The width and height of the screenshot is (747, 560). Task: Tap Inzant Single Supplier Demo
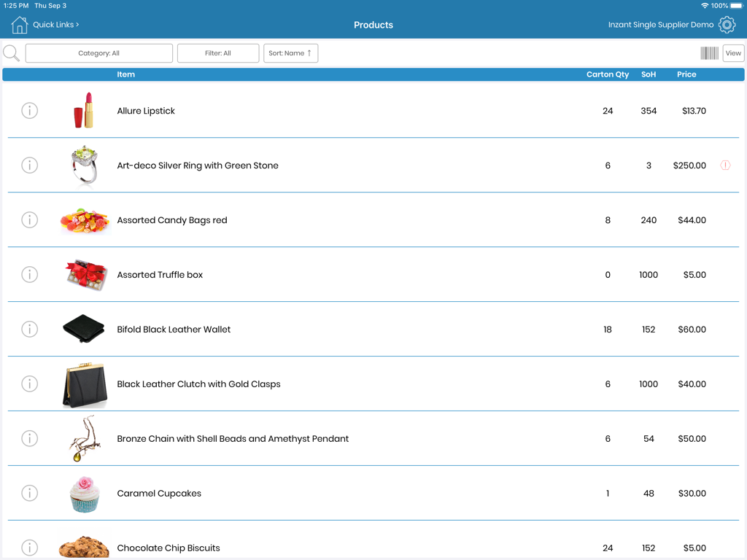[x=660, y=24]
